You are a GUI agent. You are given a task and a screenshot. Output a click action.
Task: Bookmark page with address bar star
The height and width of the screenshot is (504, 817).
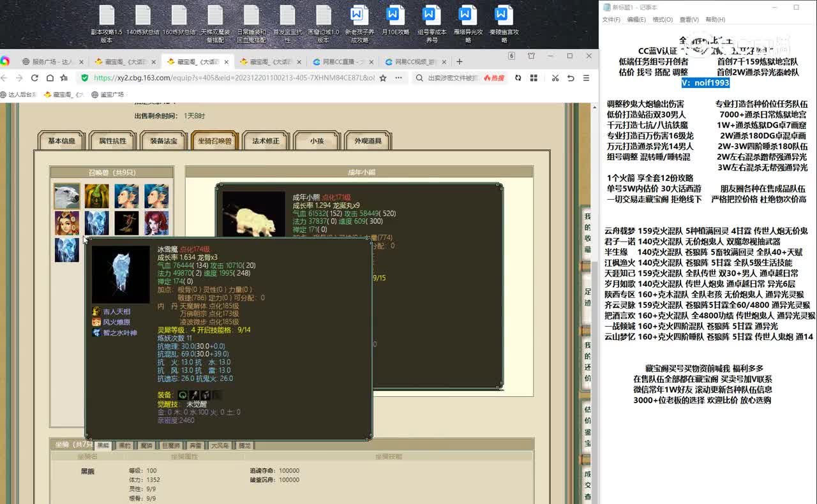coord(383,78)
